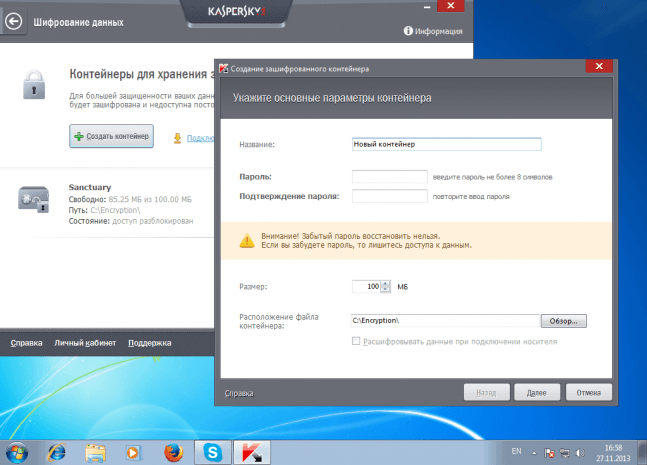Click the Отмена button
647x465 pixels.
pos(588,393)
